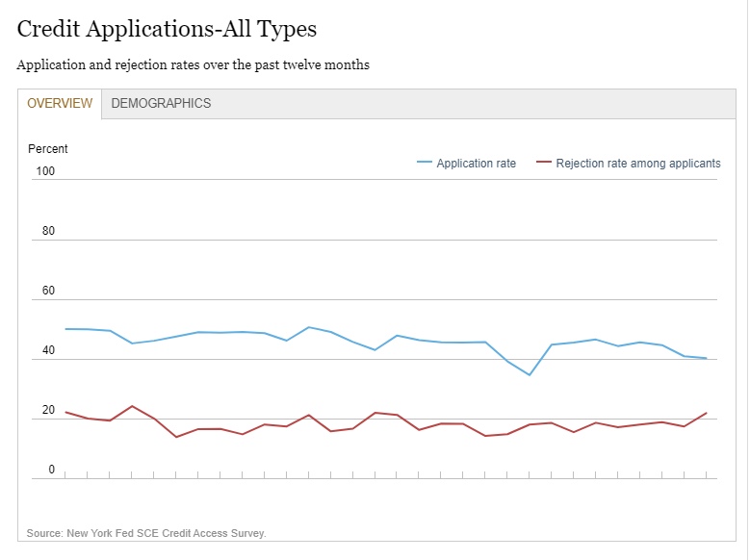Viewport: 750px width, 560px height.
Task: Toggle Rejection rate among applicants legend label
Action: click(637, 164)
